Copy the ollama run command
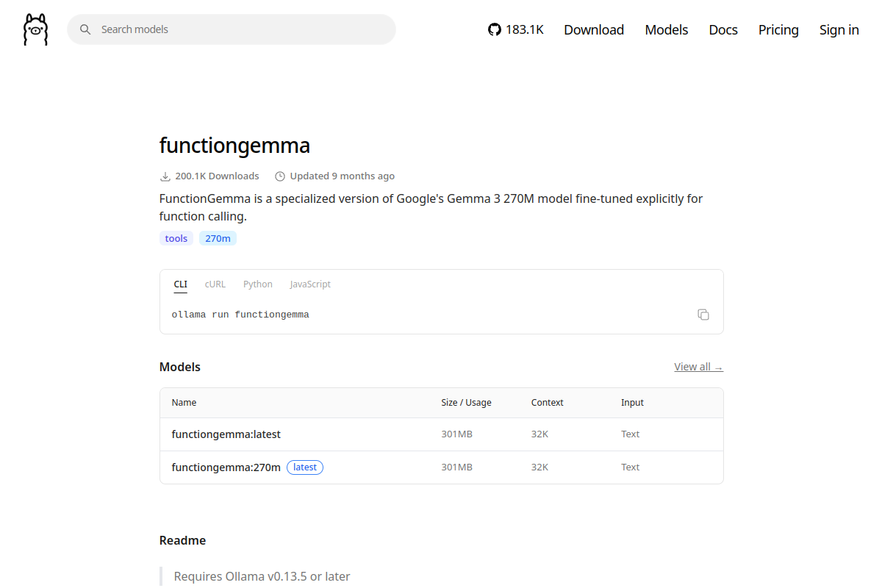This screenshot has width=882, height=588. 703,315
